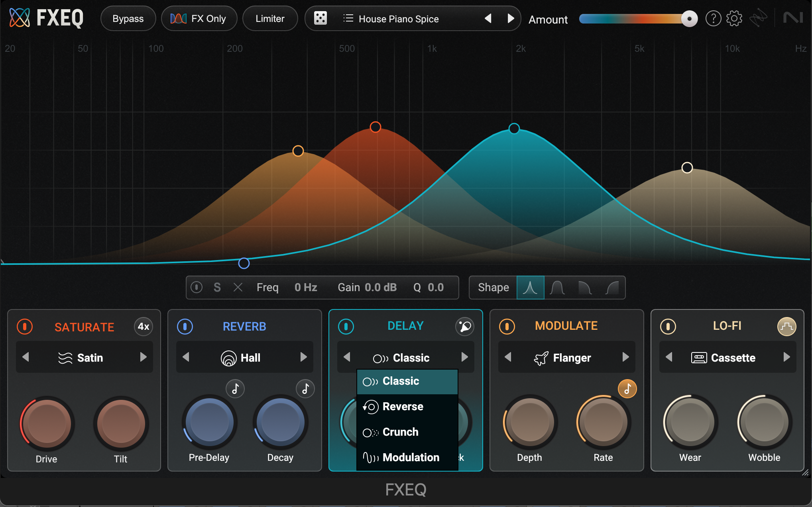Select the high shelf shape icon
Viewport: 812px width, 507px height.
[x=612, y=287]
